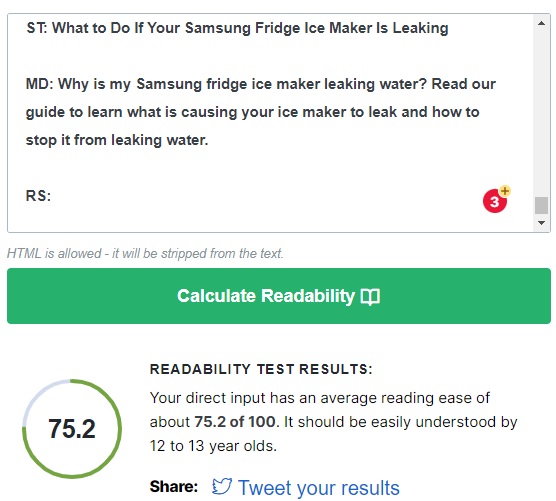
Task: Click the scrollbar down arrow in text box
Action: (541, 223)
